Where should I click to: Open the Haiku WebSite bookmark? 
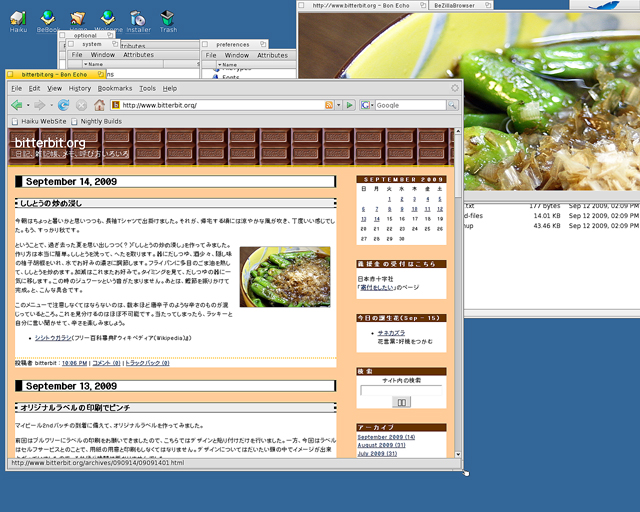[x=39, y=121]
